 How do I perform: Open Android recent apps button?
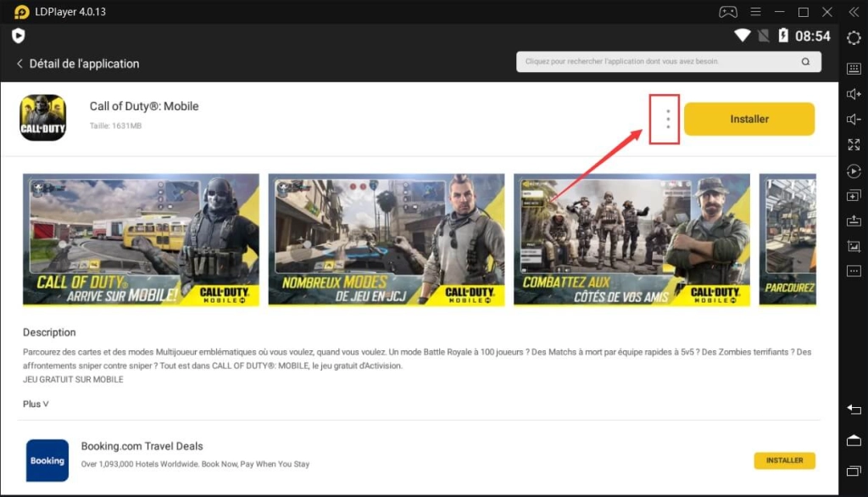[x=854, y=471]
